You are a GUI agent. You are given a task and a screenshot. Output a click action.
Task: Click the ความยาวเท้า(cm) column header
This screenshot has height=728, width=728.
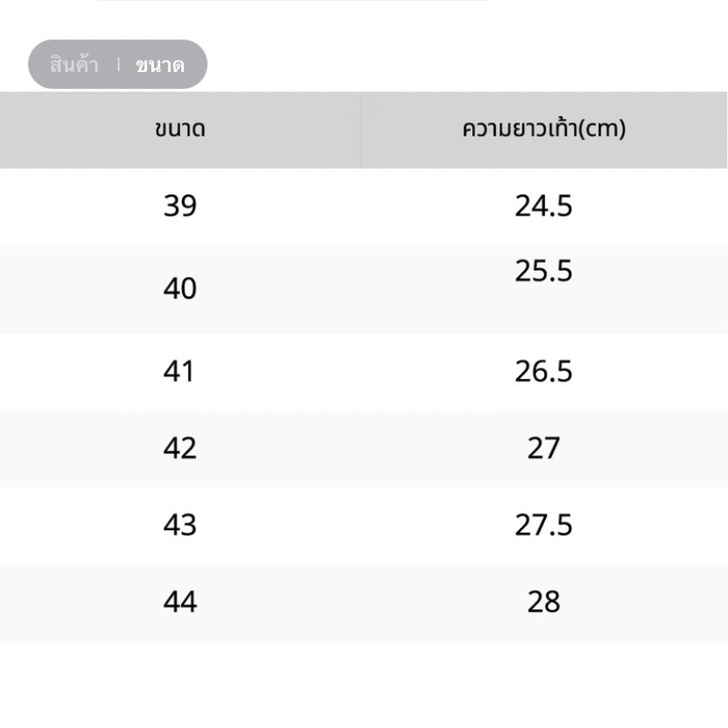(x=543, y=128)
